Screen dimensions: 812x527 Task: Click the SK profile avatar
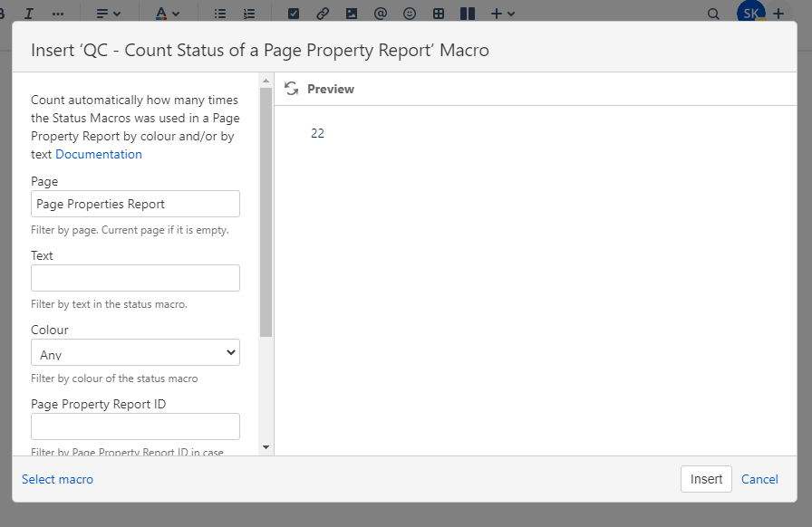(x=750, y=13)
